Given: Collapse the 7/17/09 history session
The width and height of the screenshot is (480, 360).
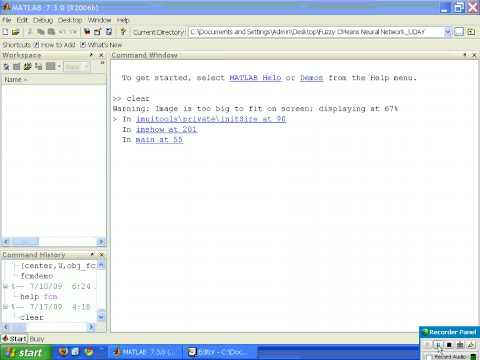Looking at the screenshot, I should pos(5,307).
